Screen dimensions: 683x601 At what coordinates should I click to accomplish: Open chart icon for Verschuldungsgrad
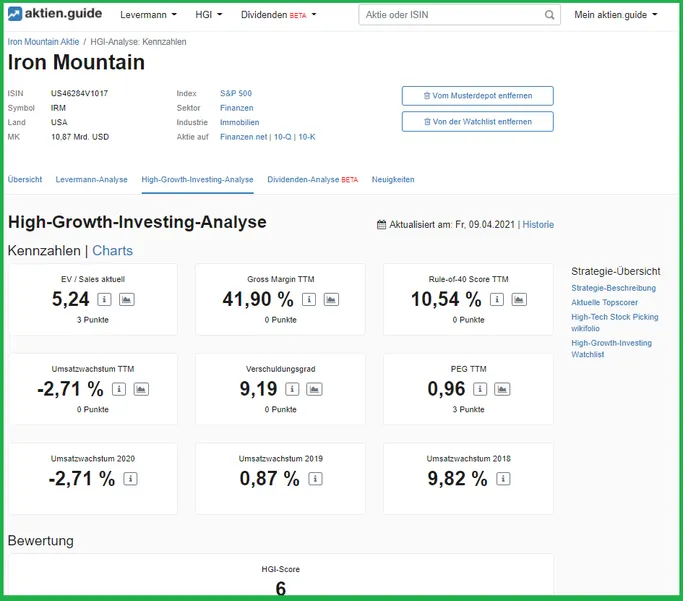click(314, 389)
